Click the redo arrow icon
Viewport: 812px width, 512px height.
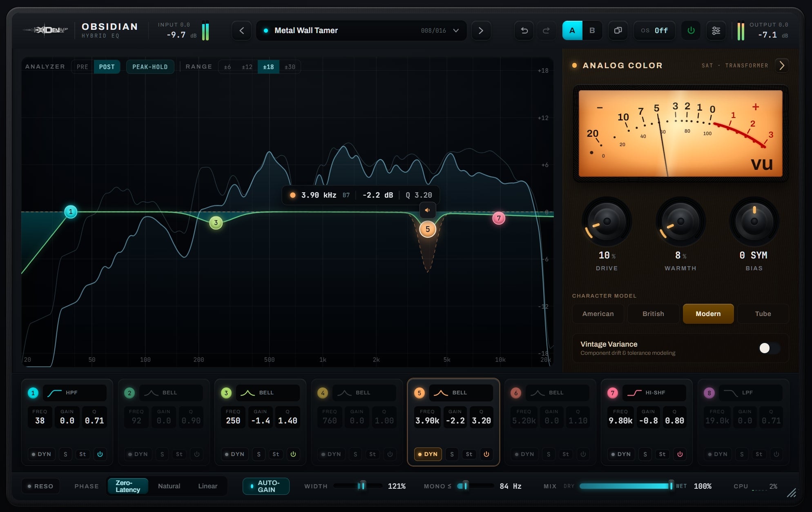click(x=546, y=31)
